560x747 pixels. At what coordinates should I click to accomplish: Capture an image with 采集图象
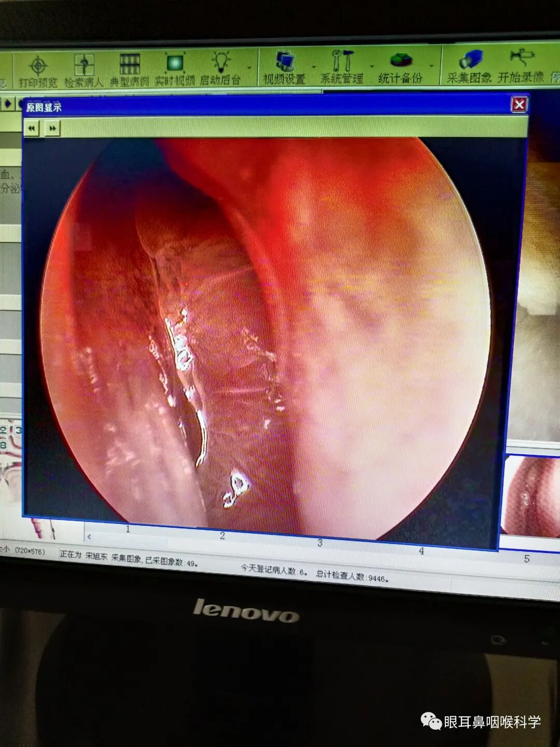[469, 66]
